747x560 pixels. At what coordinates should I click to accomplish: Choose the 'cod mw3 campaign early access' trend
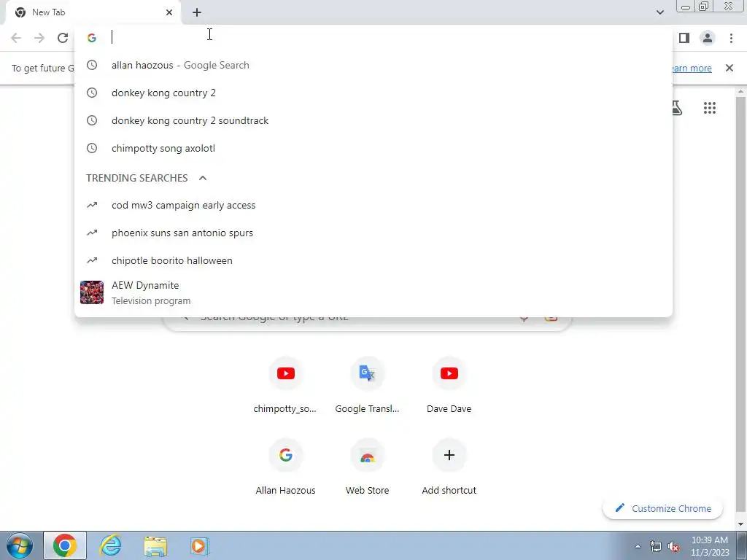[x=373, y=205]
